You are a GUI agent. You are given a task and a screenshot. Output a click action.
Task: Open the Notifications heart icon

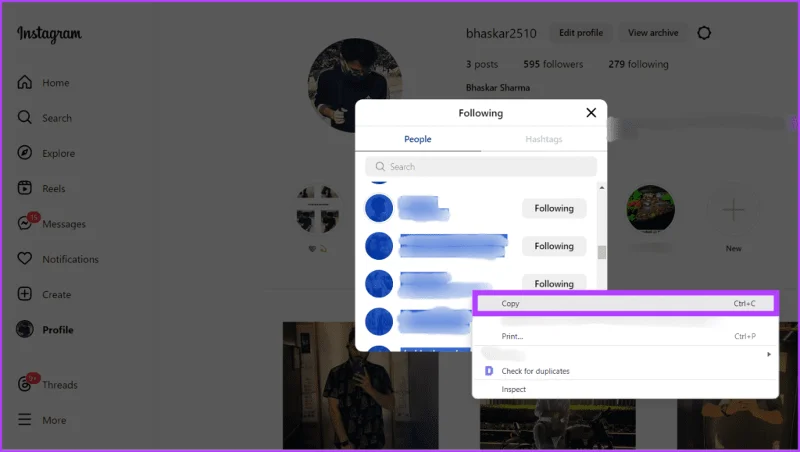[24, 259]
